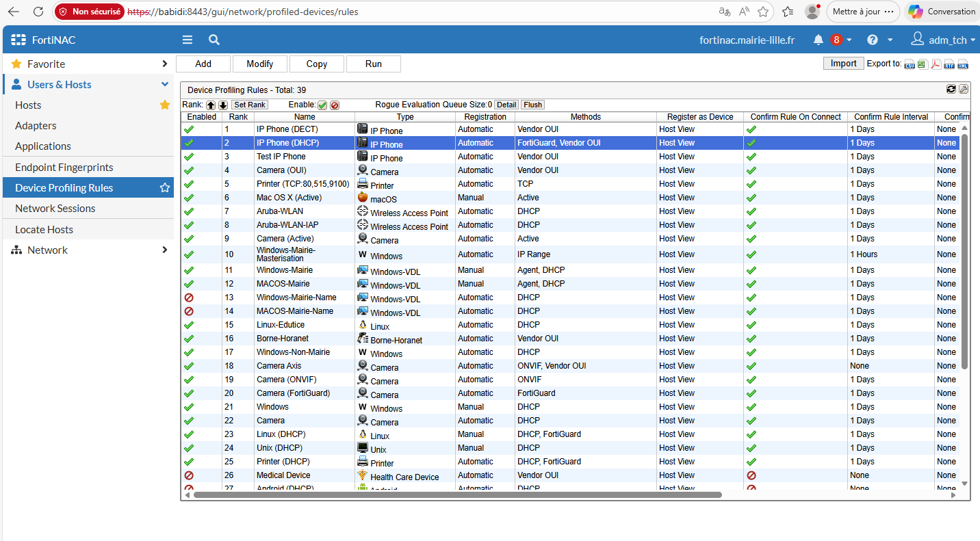Select the Windows-Mairie-Masterisation rule name
The height and width of the screenshot is (541, 980).
[x=286, y=254]
